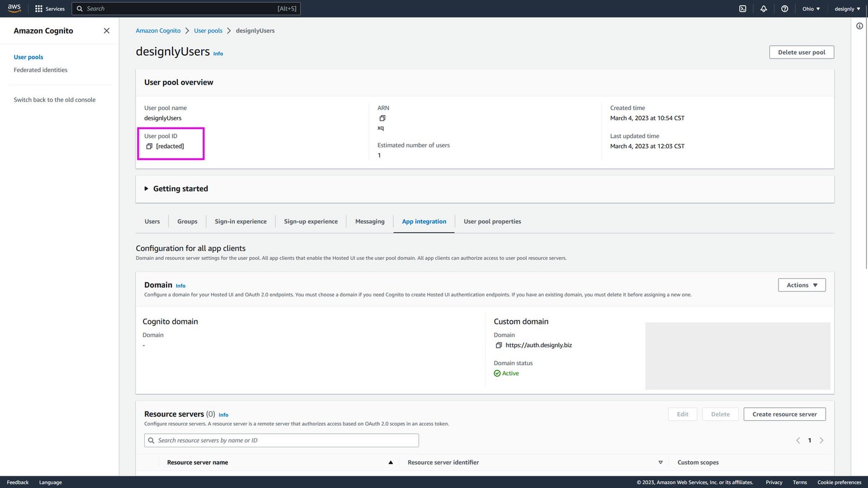Screen dimensions: 868x488
Task: Open the Services grid menu
Action: click(x=49, y=8)
